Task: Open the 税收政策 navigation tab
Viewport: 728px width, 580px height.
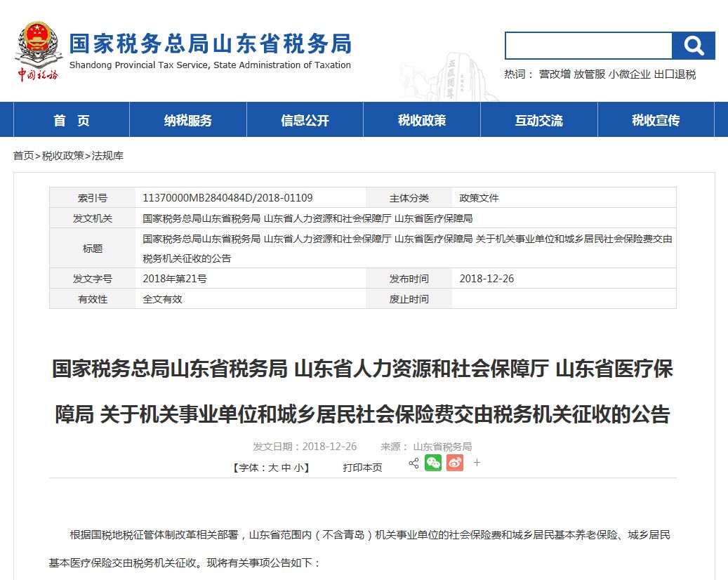Action: 422,120
